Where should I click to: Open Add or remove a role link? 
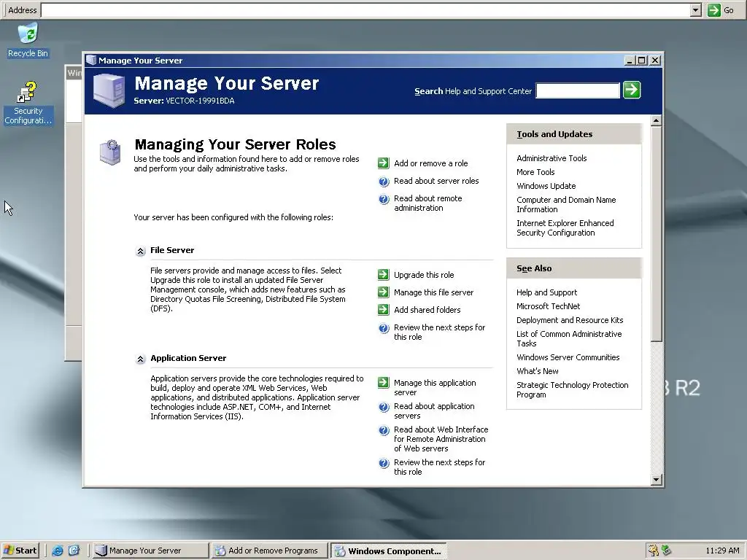430,163
